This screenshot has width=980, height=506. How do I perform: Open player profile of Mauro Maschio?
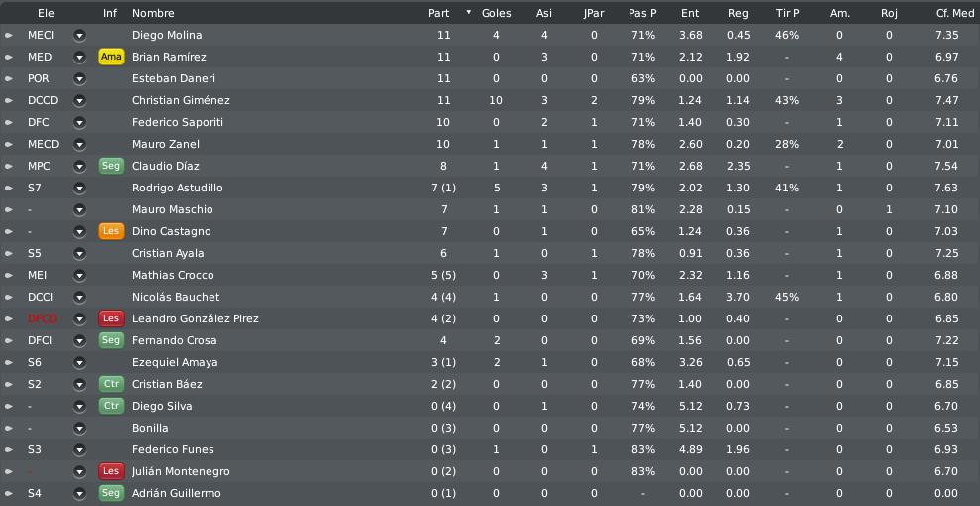pyautogui.click(x=173, y=210)
